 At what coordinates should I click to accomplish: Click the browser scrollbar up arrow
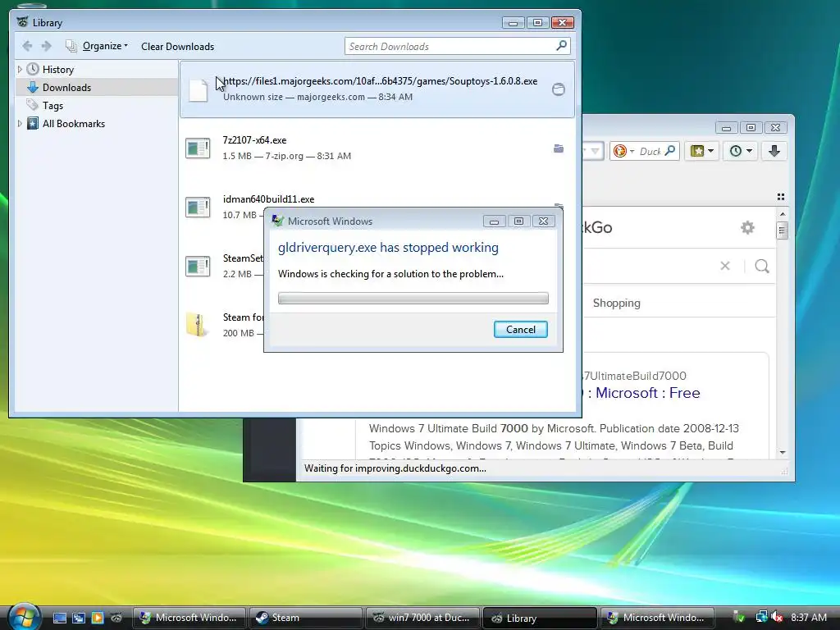782,214
